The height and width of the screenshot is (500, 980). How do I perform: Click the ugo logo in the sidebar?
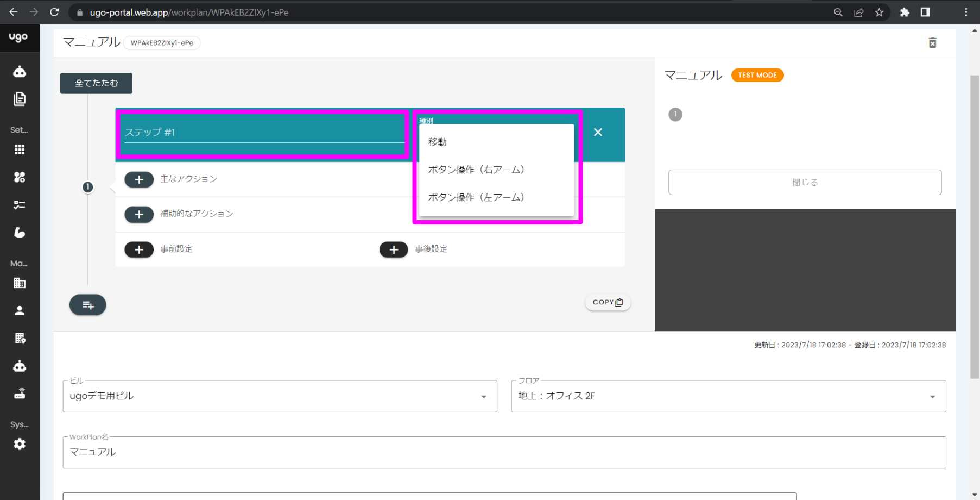(20, 37)
